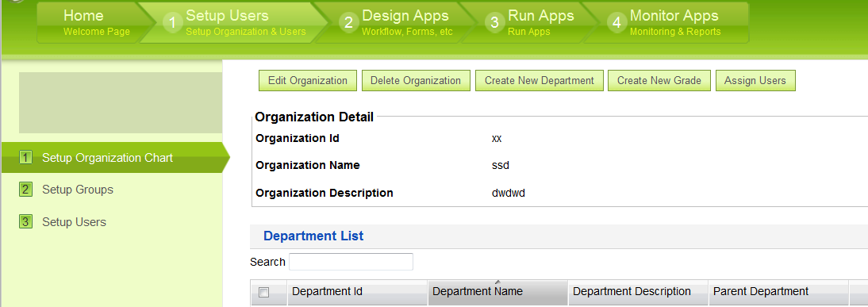
Task: Sort by Department Description column
Action: click(x=638, y=291)
